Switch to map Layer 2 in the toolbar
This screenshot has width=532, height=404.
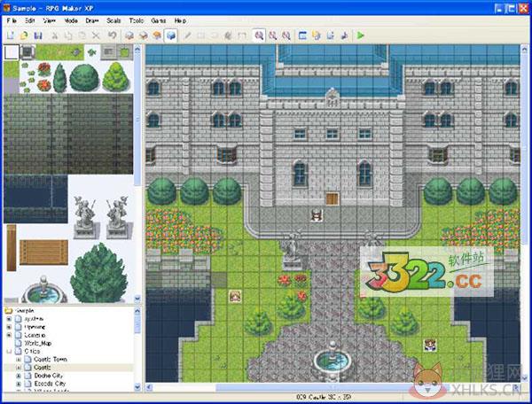click(x=143, y=35)
